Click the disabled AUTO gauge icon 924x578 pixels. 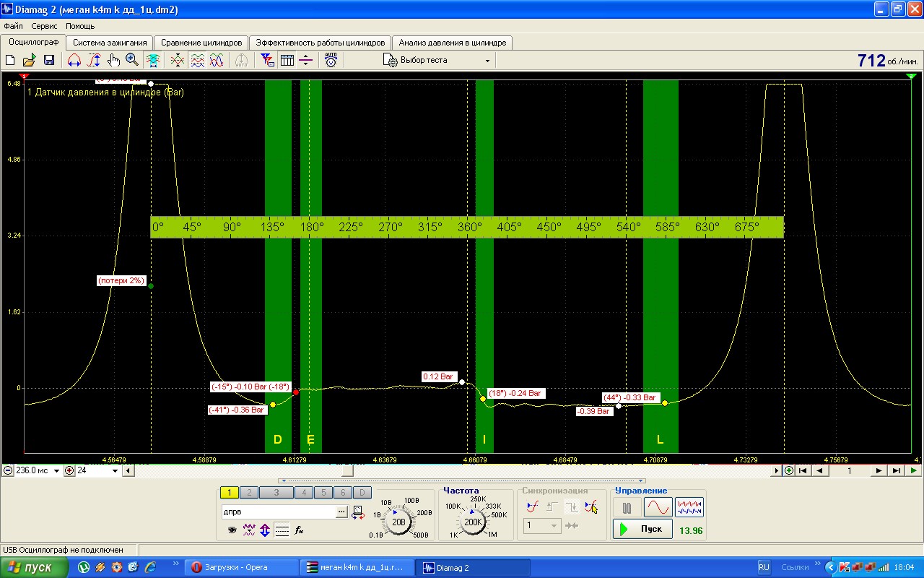click(242, 61)
